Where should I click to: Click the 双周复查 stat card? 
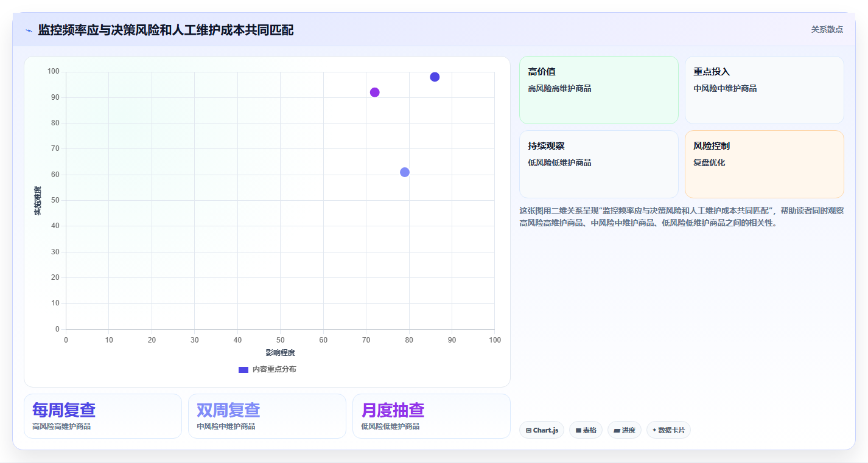pyautogui.click(x=267, y=416)
